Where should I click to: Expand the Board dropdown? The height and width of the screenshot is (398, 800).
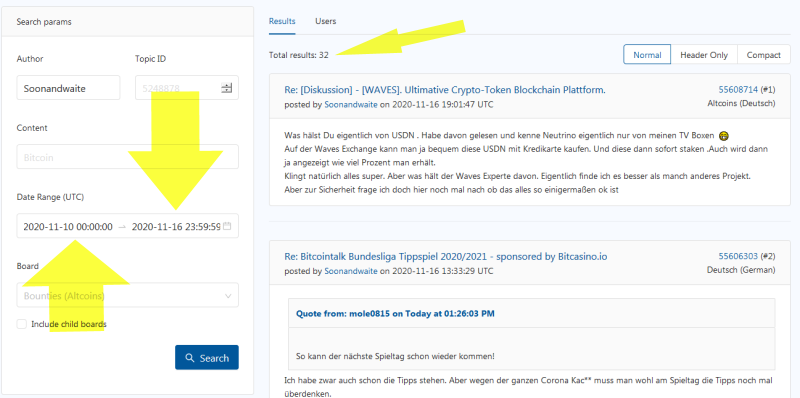(127, 295)
